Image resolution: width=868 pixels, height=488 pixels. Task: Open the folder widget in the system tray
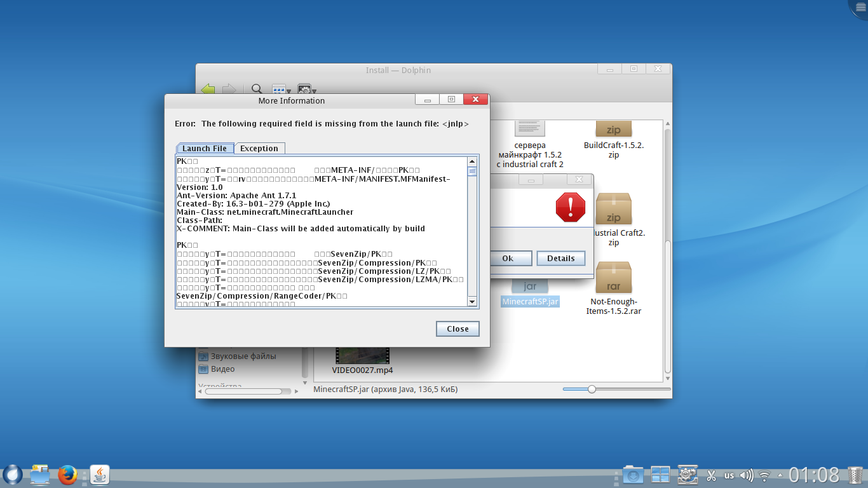click(x=633, y=475)
